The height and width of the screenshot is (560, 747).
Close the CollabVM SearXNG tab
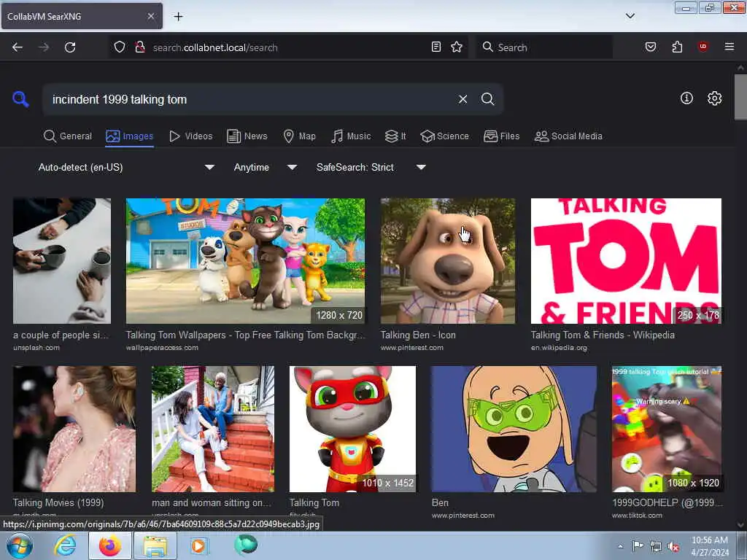coord(150,16)
